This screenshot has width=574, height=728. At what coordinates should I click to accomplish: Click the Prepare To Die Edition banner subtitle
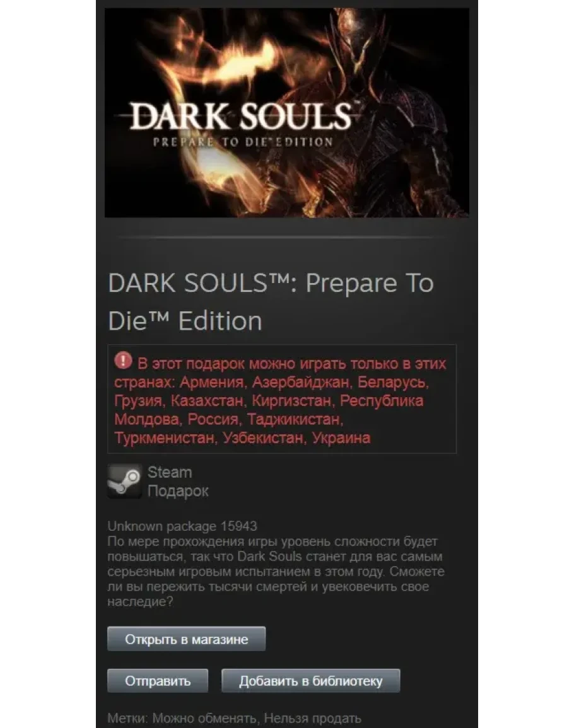243,142
